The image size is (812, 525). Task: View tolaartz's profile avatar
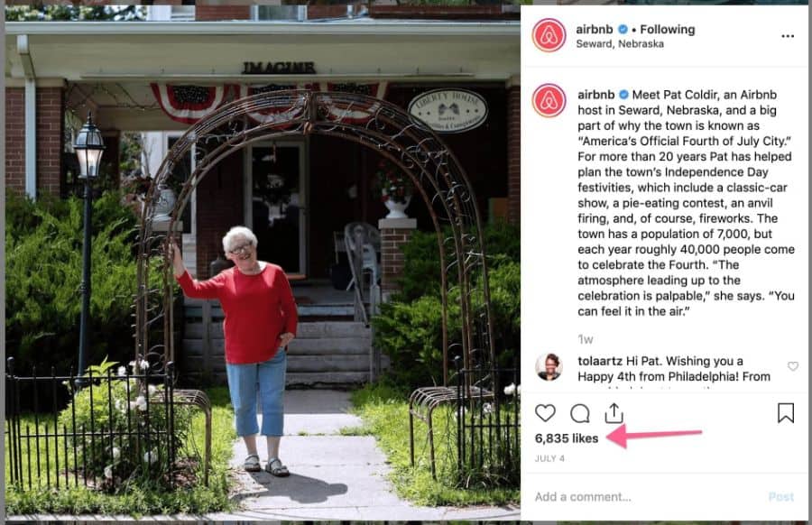coord(549,366)
